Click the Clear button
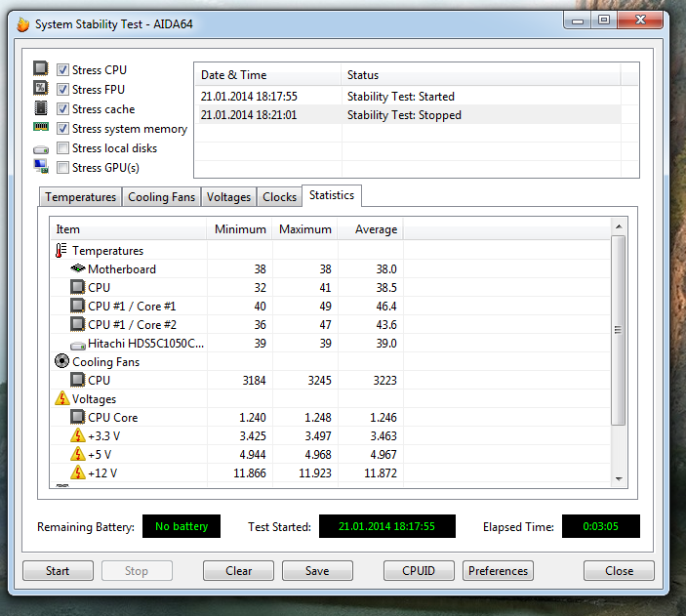The image size is (686, 616). (x=238, y=571)
